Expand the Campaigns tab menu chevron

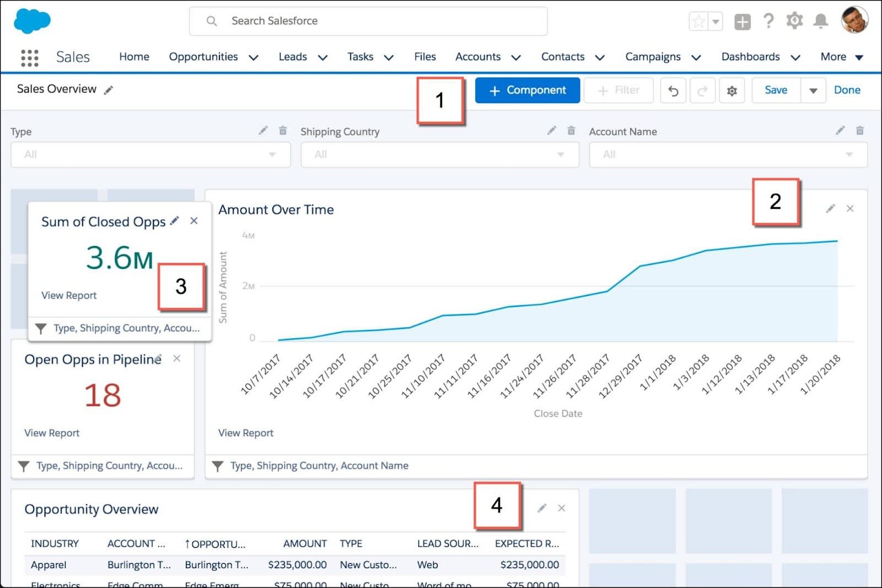tap(696, 57)
